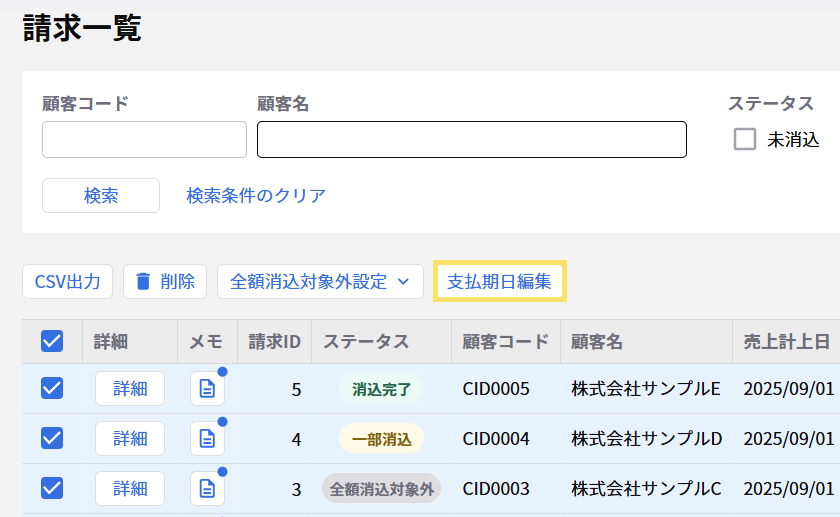This screenshot has height=517, width=840.
Task: Deselect the row checkbox for CID0004
Action: pyautogui.click(x=52, y=438)
